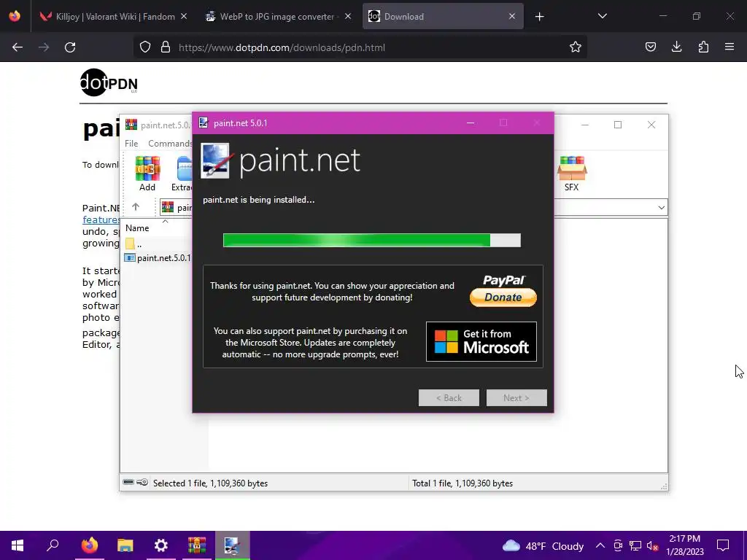Minimize the paint.net installer window
Viewport: 747px width, 560px height.
(471, 122)
